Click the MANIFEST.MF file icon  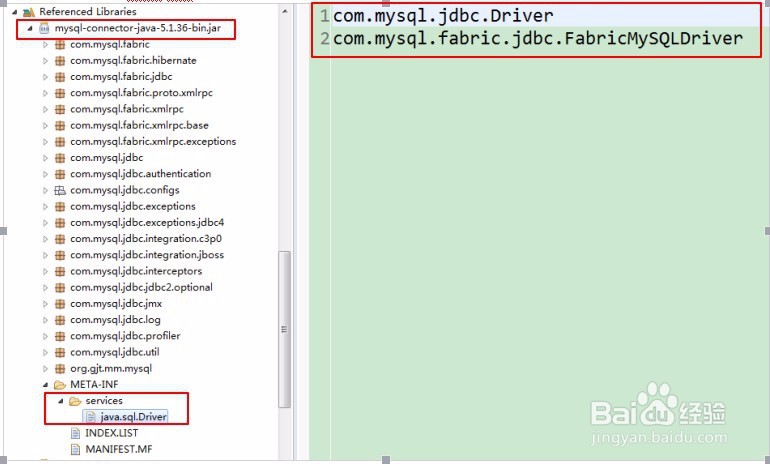point(75,450)
